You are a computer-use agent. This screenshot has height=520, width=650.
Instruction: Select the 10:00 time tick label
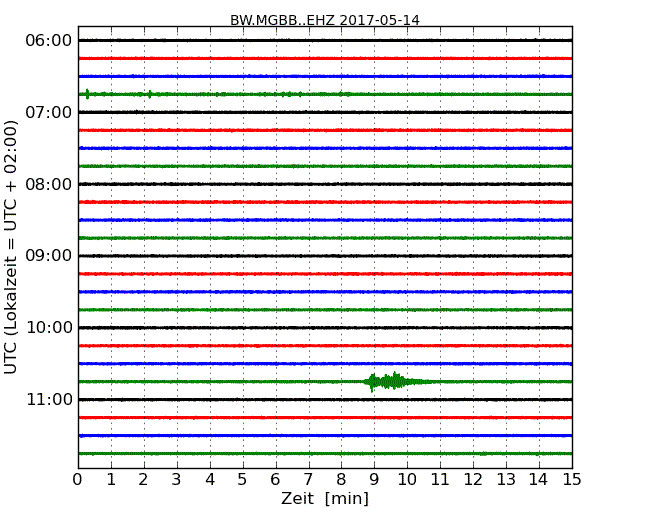tap(49, 328)
